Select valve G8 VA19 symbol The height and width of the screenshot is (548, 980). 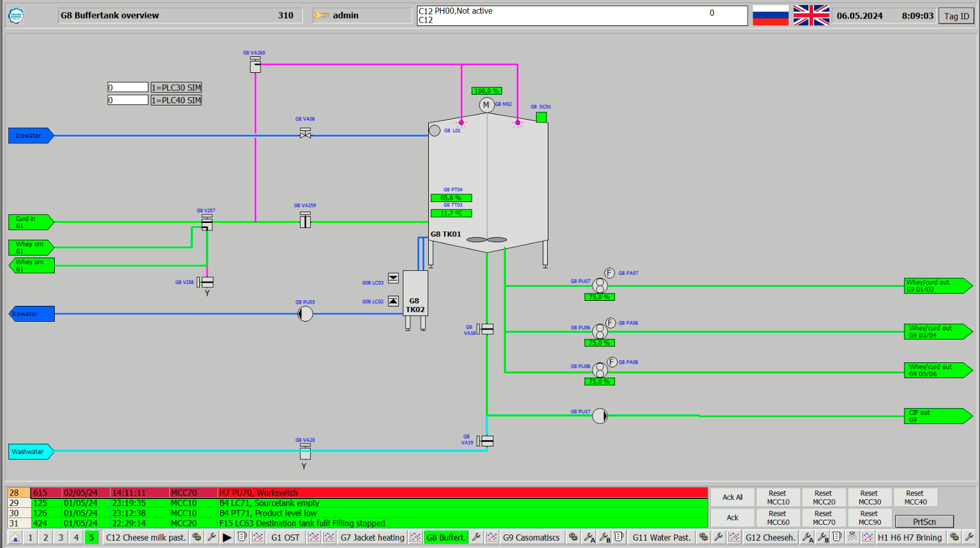click(x=485, y=441)
